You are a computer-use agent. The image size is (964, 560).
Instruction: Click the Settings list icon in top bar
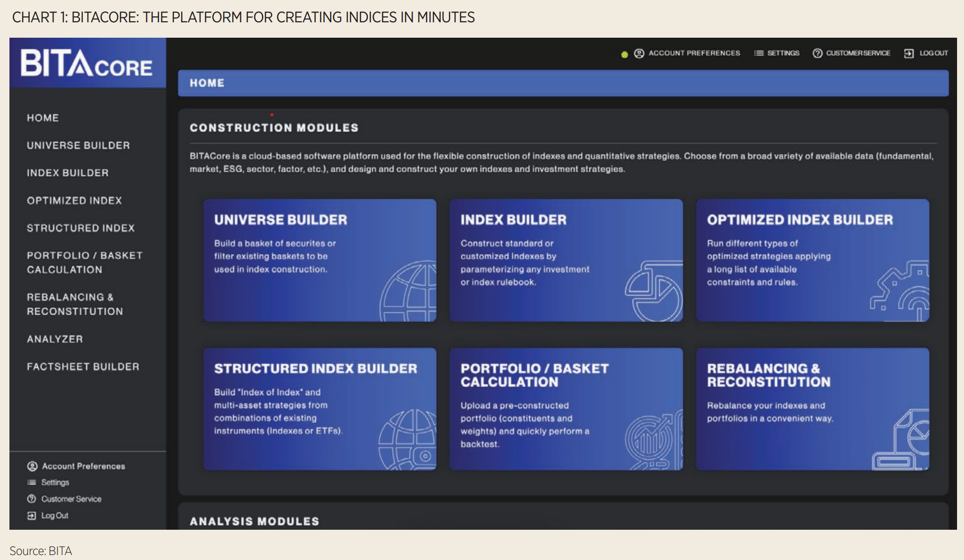758,53
